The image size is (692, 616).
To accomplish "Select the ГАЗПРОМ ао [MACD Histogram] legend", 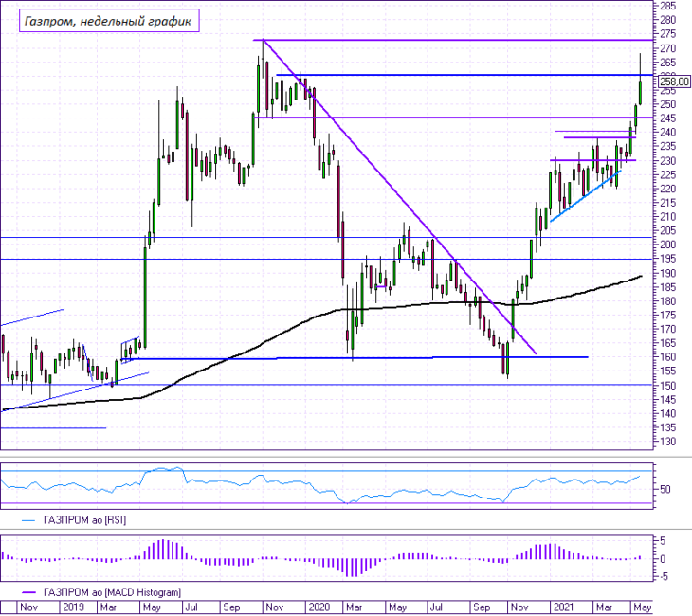I will click(x=112, y=592).
